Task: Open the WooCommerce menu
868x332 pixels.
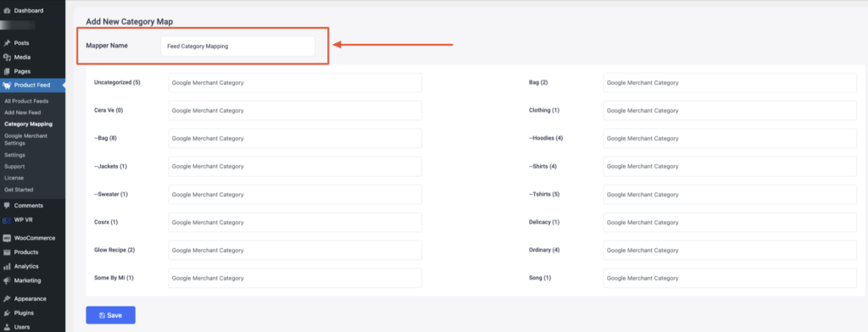Action: point(34,238)
